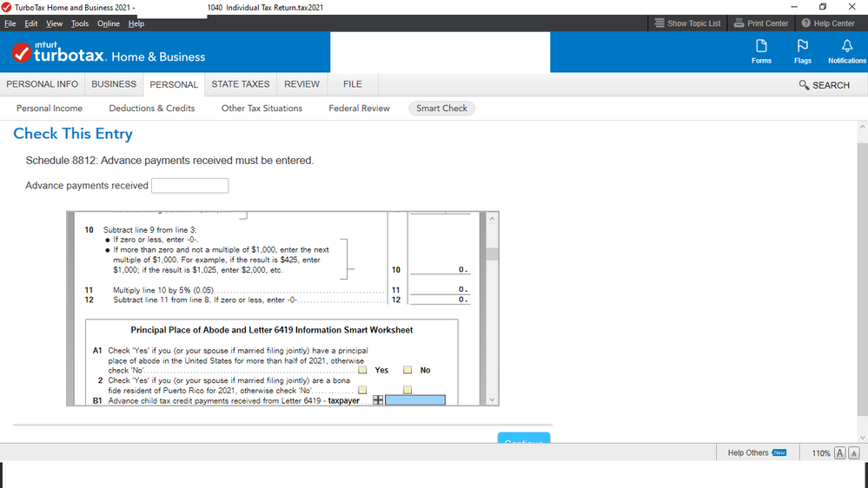Screen dimensions: 868x488
Task: Click the main page scrollbar down arrow
Action: (863, 438)
